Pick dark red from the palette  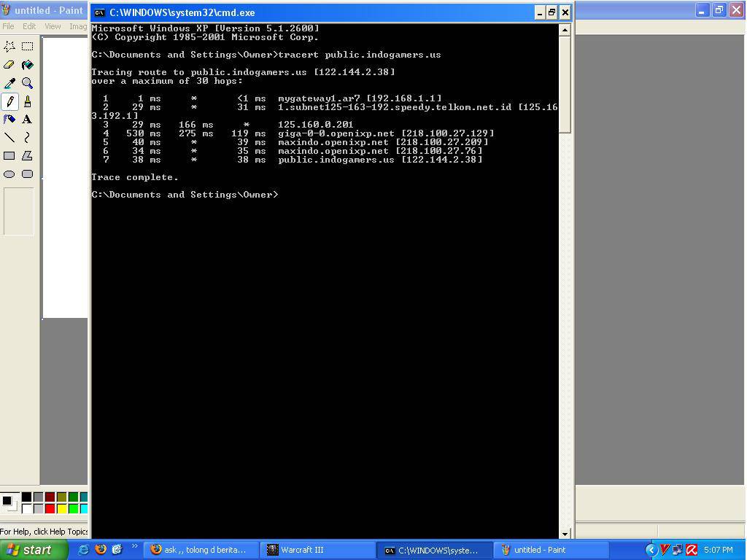[x=50, y=497]
